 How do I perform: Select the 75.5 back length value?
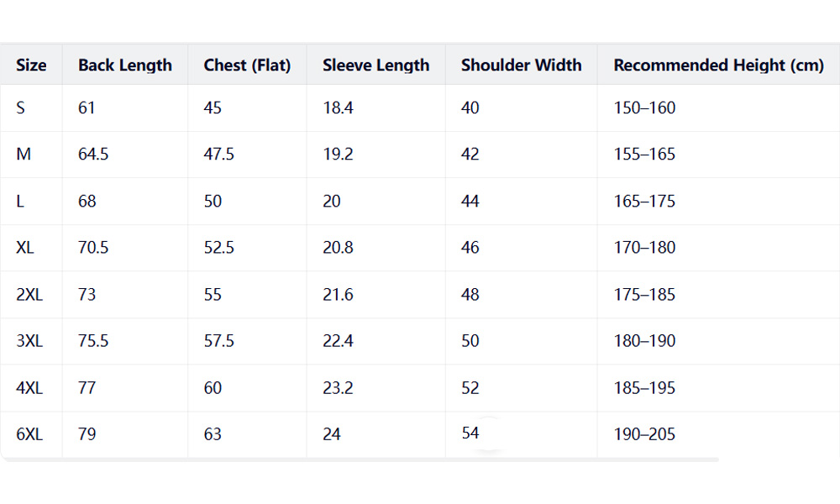click(x=93, y=341)
